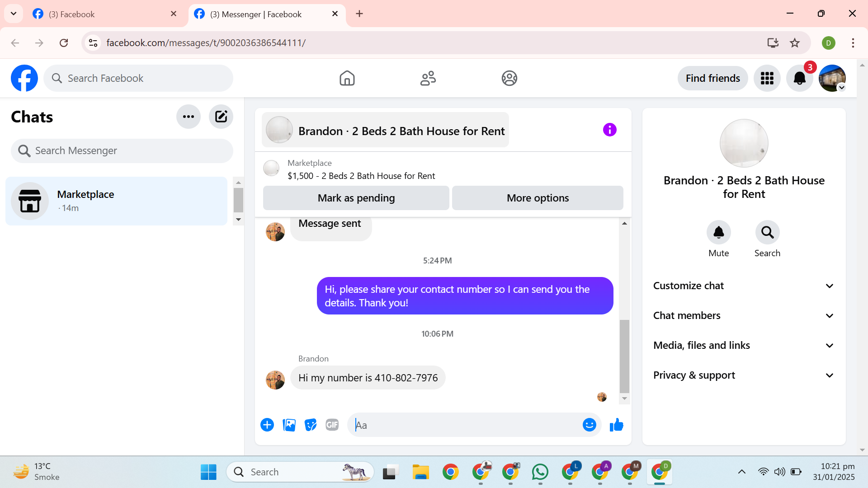
Task: Search in conversation using magnifier icon
Action: [x=767, y=232]
